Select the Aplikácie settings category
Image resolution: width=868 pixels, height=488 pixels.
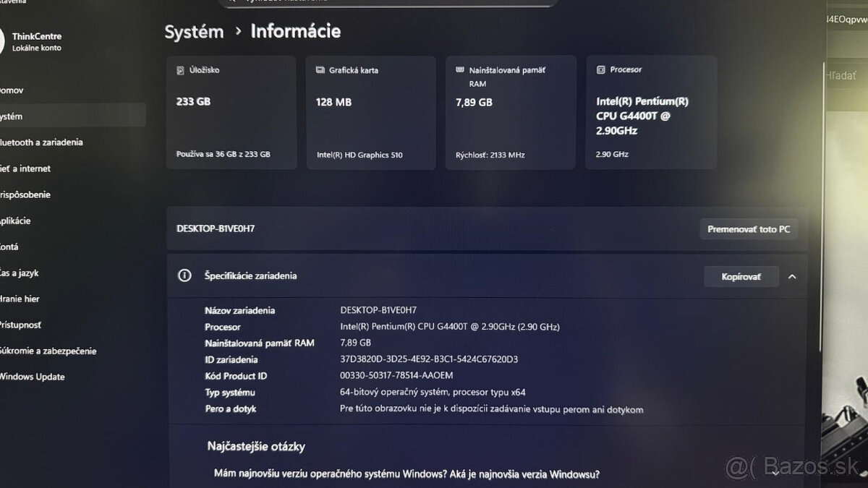point(22,221)
